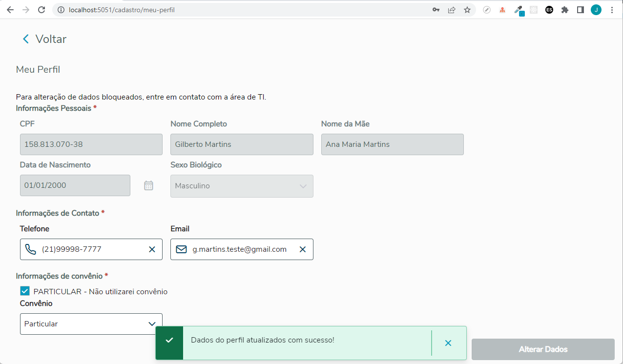Click the back arrow chevron icon
This screenshot has width=623, height=364.
(26, 39)
